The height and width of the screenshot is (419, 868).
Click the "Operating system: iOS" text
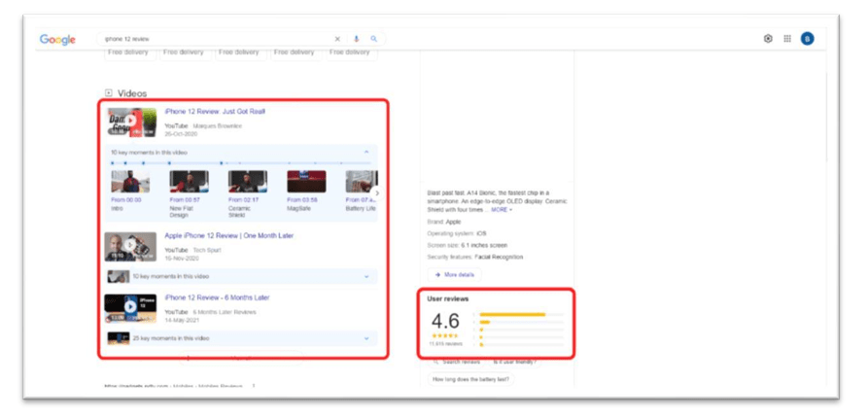457,233
